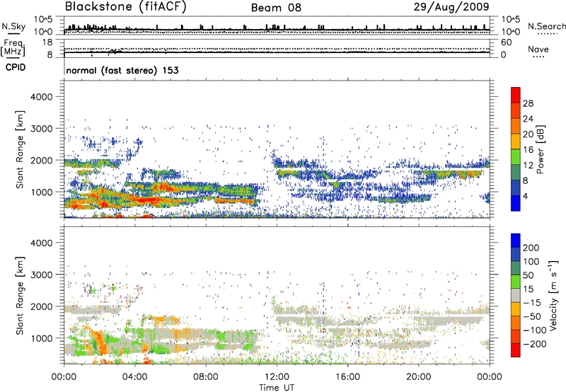The width and height of the screenshot is (566, 392).
Task: Select 'normal (fast stereo) 153' mode text
Action: click(x=122, y=70)
